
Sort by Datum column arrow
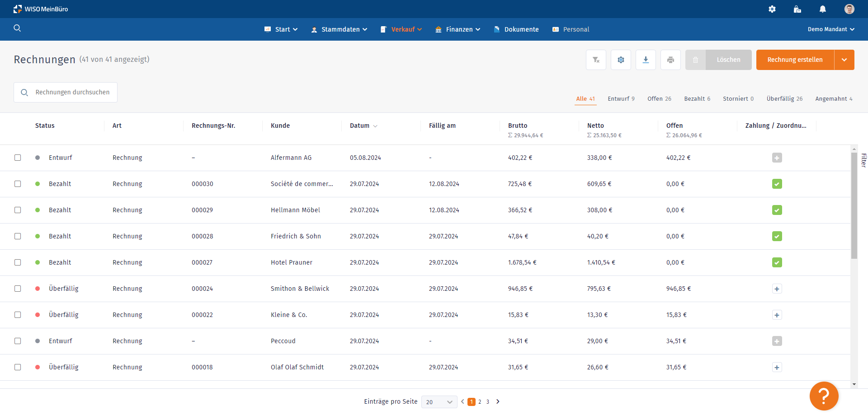coord(375,126)
